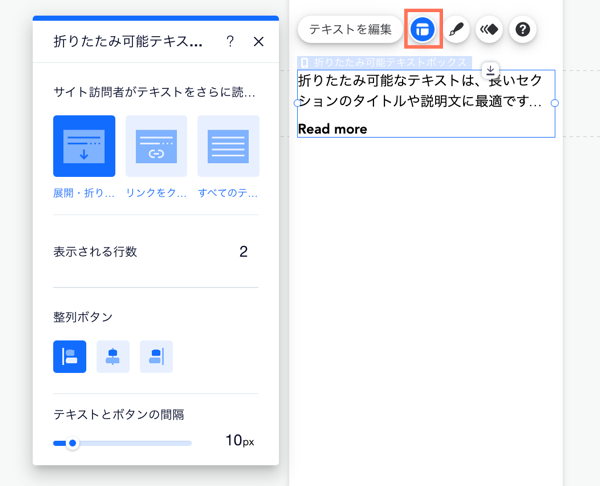600x486 pixels.
Task: Click the 表示される行数 value field
Action: tap(243, 252)
